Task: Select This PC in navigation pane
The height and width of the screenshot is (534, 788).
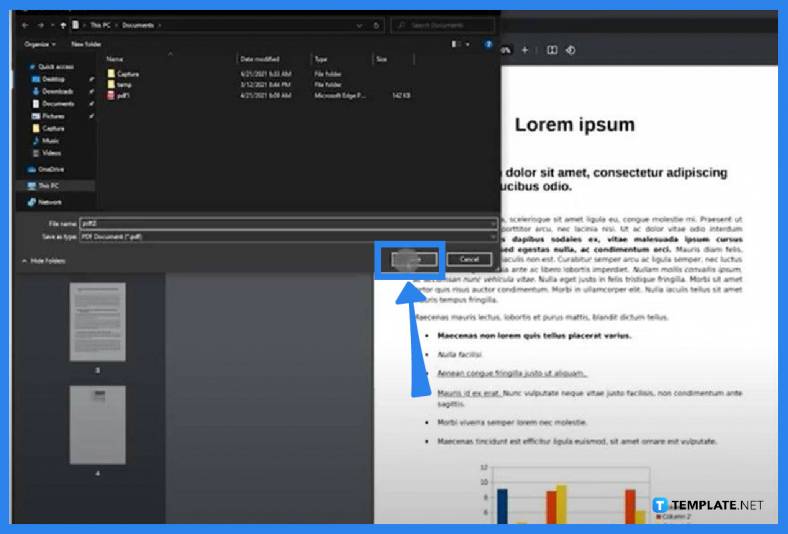Action: [49, 186]
